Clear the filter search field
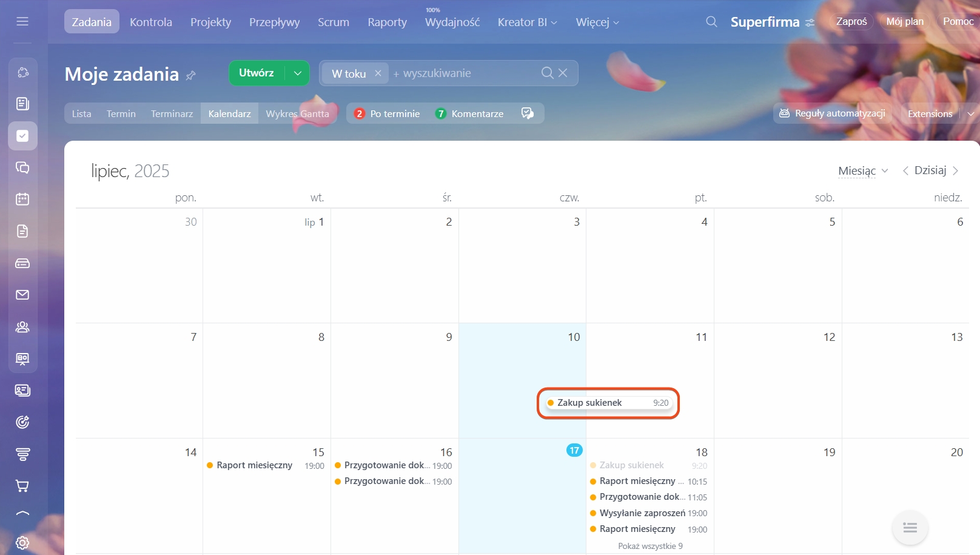Screen dimensions: 980x555 (x=563, y=73)
